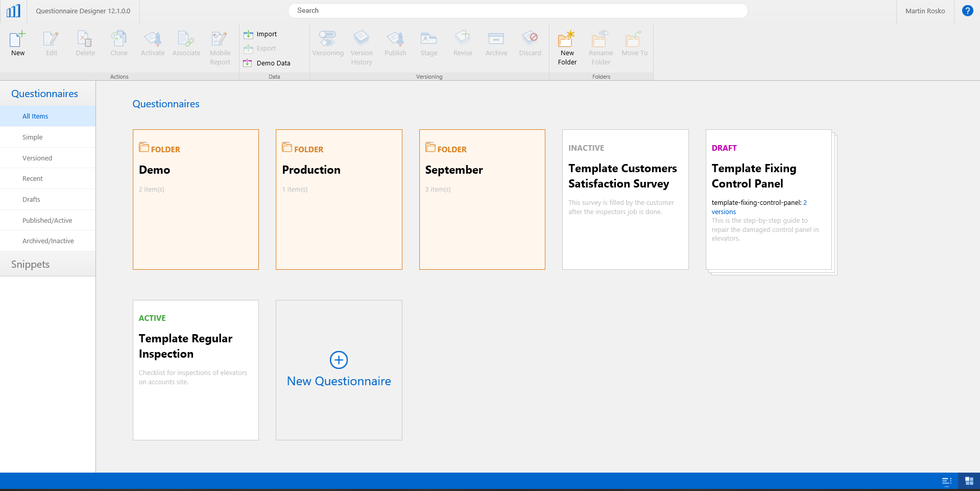The height and width of the screenshot is (491, 980).
Task: Open the September folder tile
Action: 482,199
